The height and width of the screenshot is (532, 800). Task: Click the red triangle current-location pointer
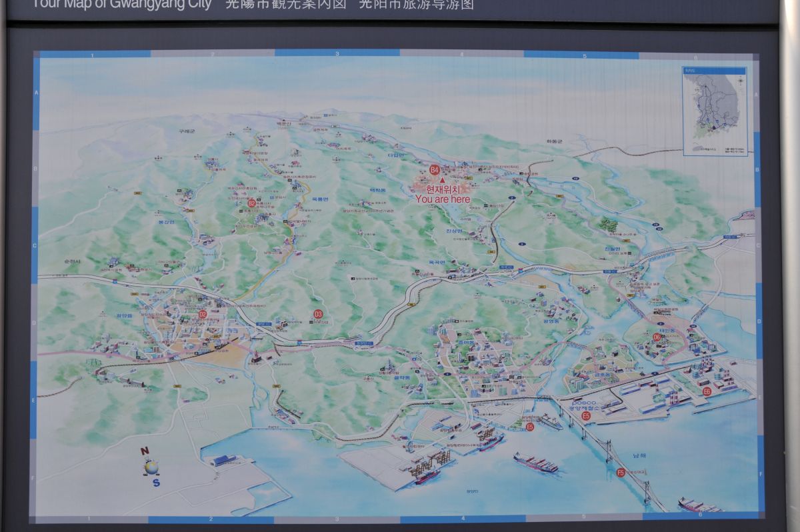441,181
